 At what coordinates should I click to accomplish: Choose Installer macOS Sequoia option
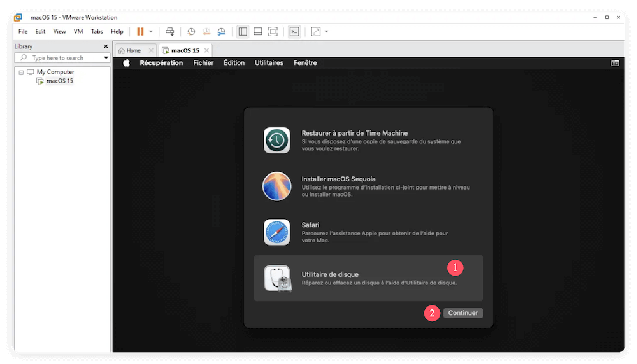point(338,179)
